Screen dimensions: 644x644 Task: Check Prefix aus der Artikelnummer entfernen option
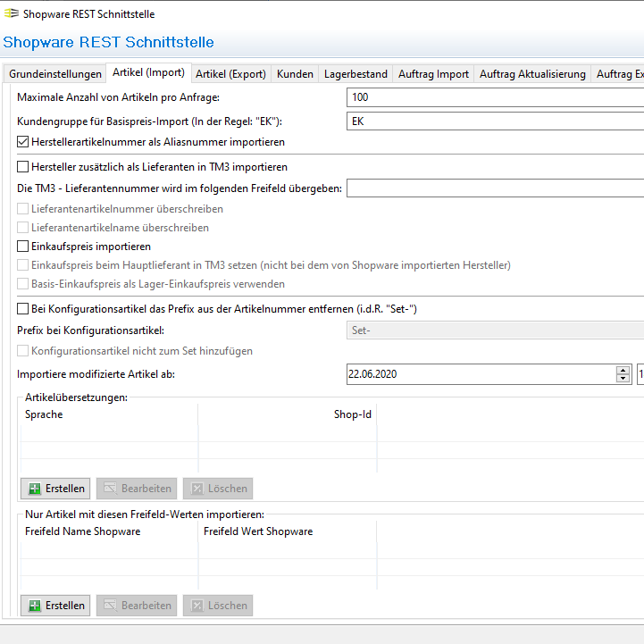pyautogui.click(x=22, y=309)
